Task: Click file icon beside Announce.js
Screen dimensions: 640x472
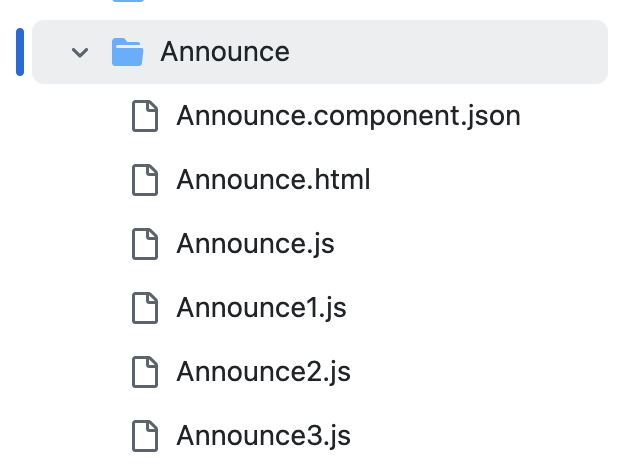Action: (145, 244)
